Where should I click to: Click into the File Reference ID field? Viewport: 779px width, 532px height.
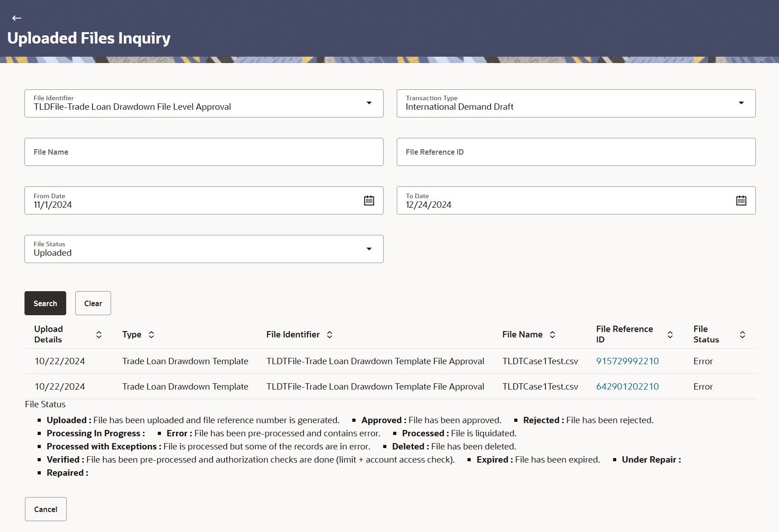[576, 152]
